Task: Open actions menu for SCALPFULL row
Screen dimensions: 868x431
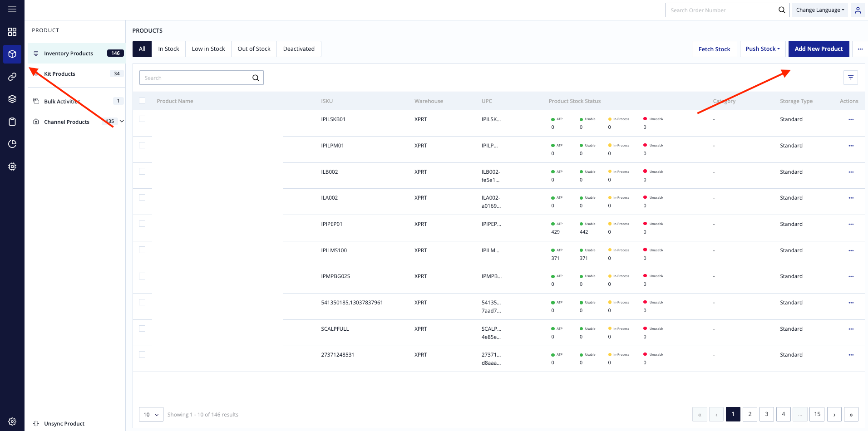Action: click(x=851, y=329)
